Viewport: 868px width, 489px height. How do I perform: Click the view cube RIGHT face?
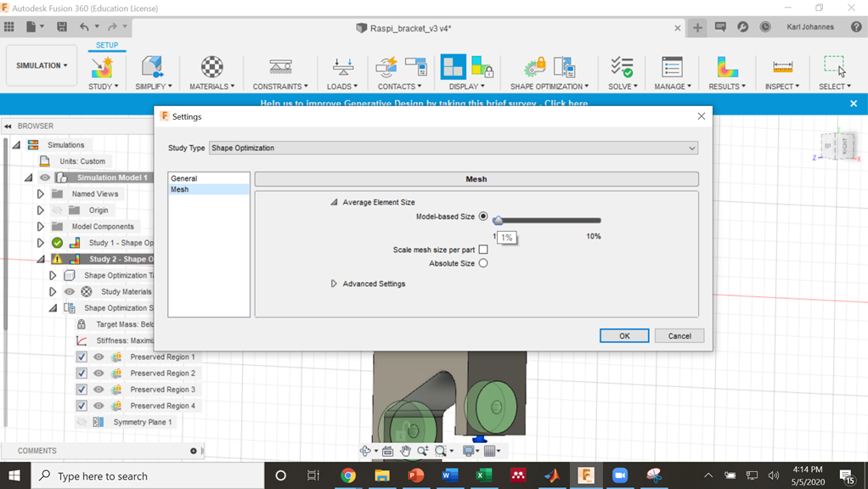click(x=845, y=147)
